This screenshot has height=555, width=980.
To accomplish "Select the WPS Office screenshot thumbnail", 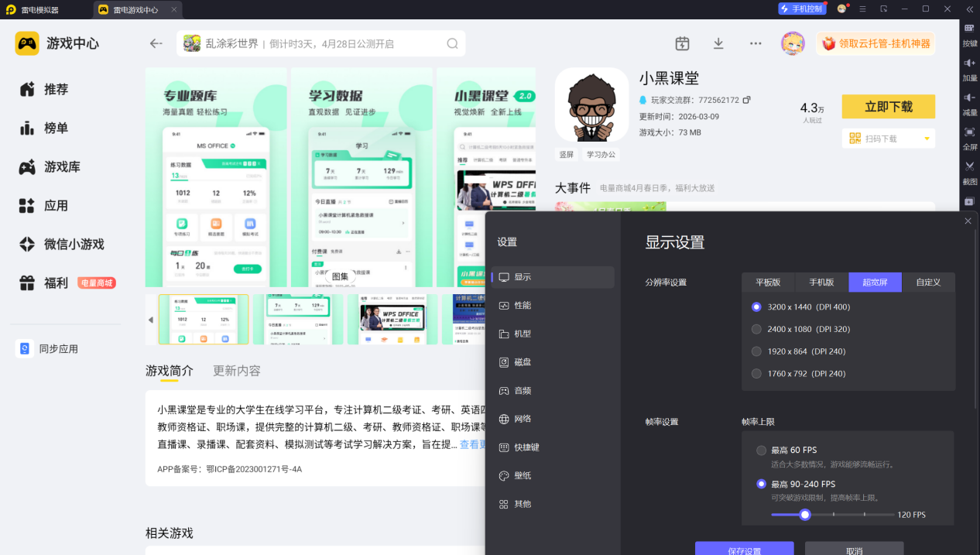I will coord(392,319).
